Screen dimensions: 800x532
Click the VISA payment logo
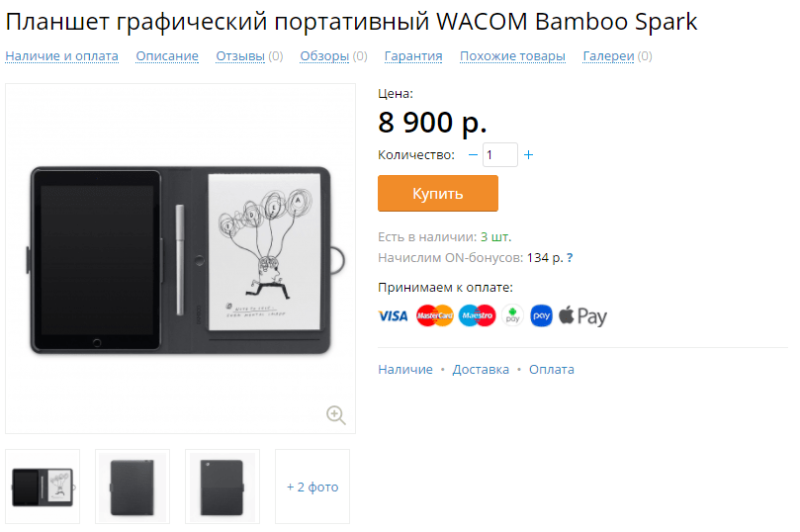click(x=393, y=316)
